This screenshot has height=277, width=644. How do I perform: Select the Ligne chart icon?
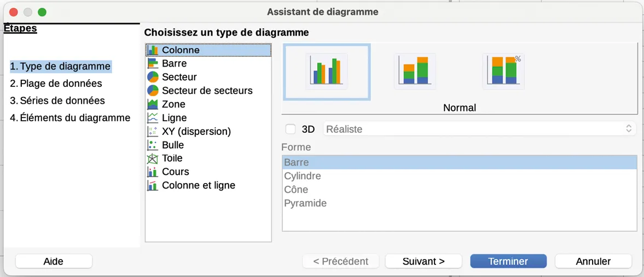(153, 118)
